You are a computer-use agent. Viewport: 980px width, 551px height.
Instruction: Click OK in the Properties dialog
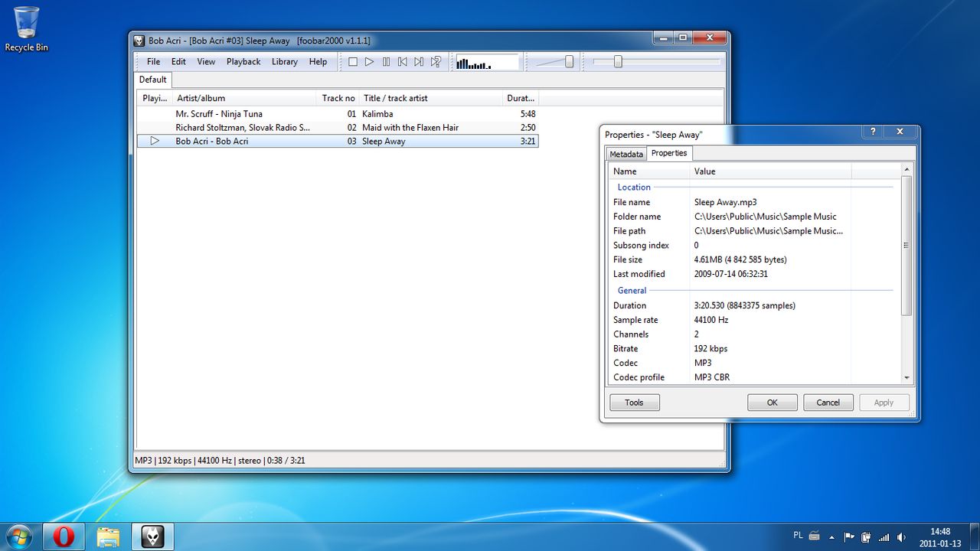[x=772, y=403]
